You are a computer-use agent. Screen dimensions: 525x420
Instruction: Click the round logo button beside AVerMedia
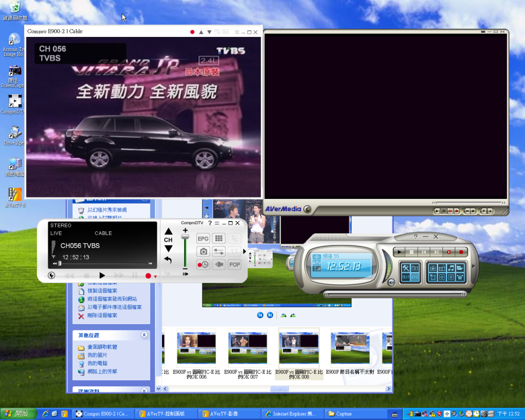307,210
